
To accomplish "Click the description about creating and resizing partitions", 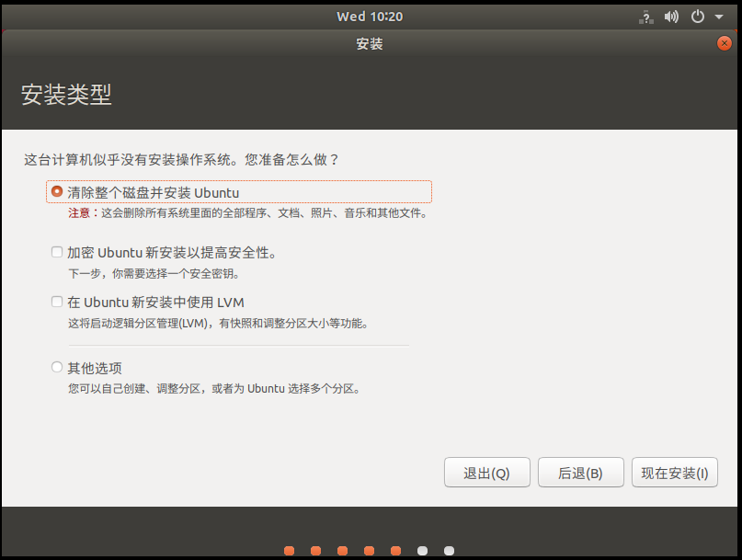I will click(x=214, y=389).
